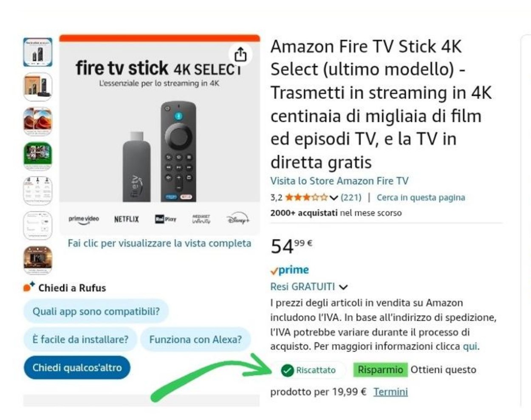Click the star rating icons

(306, 197)
